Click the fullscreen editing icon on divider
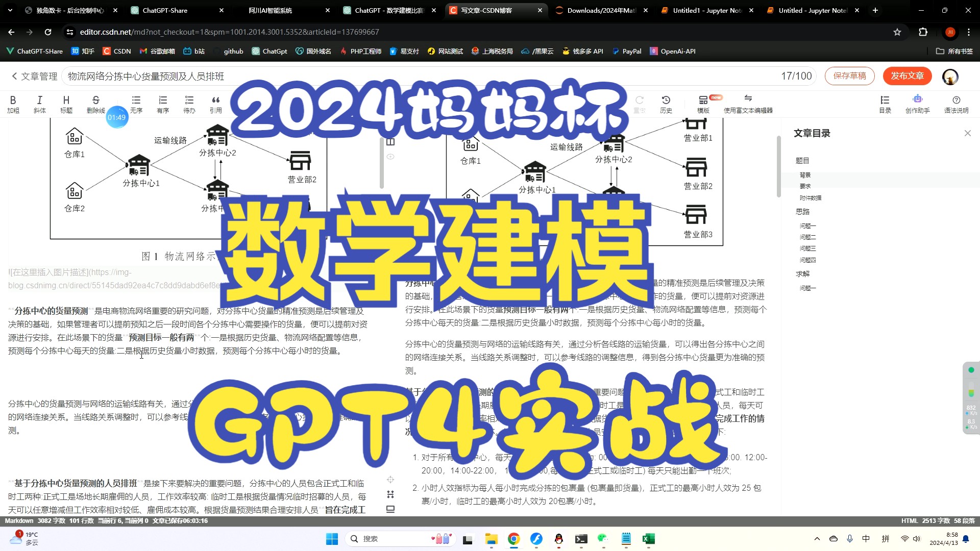The height and width of the screenshot is (551, 980). 390,494
